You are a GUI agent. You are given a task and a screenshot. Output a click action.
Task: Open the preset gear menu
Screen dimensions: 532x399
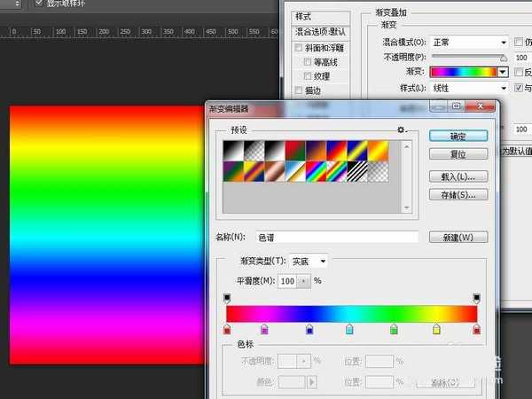(401, 129)
